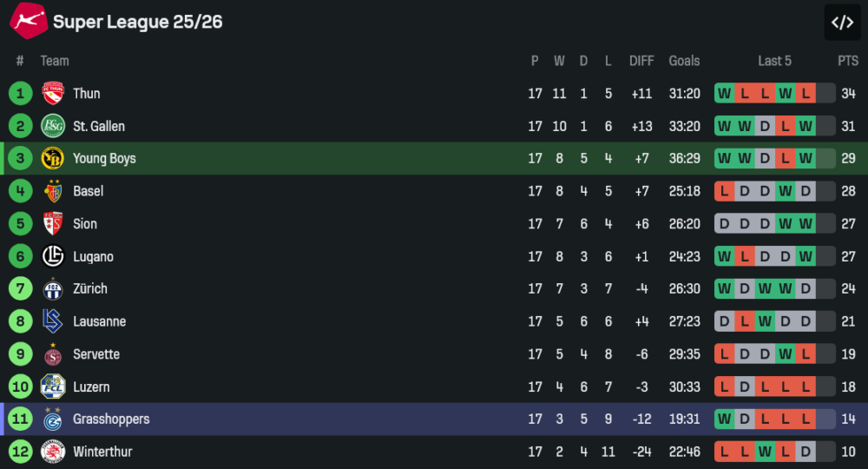Click the Basel club crest
Image resolution: width=868 pixels, height=469 pixels.
(53, 191)
